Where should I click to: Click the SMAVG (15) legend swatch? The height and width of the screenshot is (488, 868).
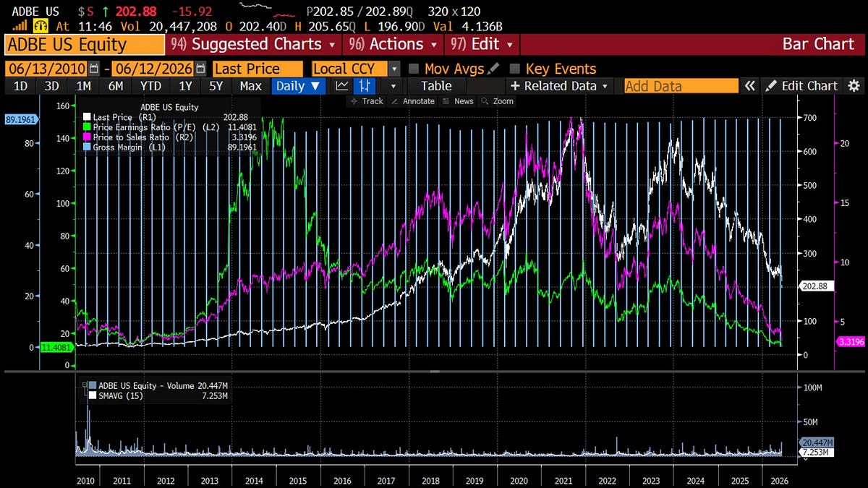click(92, 395)
